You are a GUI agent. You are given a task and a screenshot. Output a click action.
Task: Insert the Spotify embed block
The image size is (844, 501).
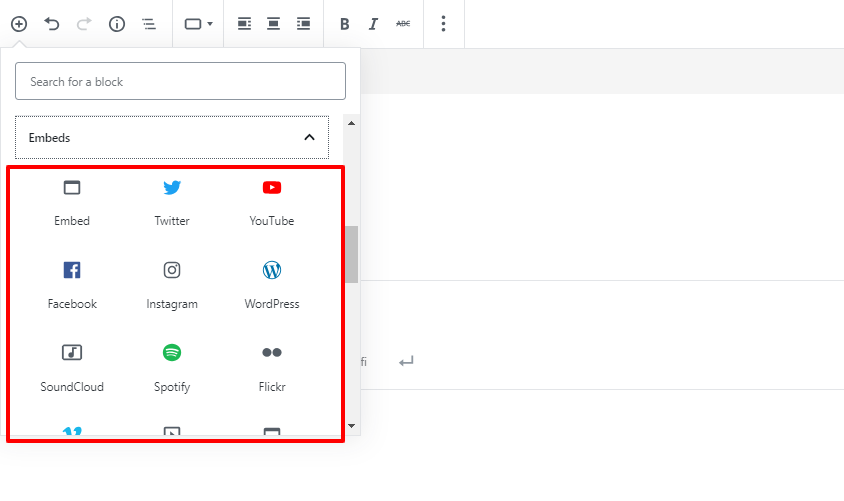tap(172, 369)
